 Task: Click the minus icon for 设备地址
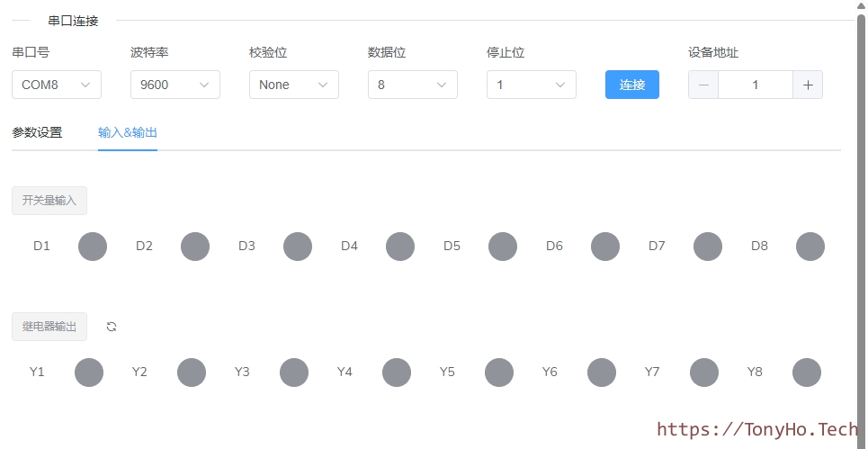coord(703,85)
